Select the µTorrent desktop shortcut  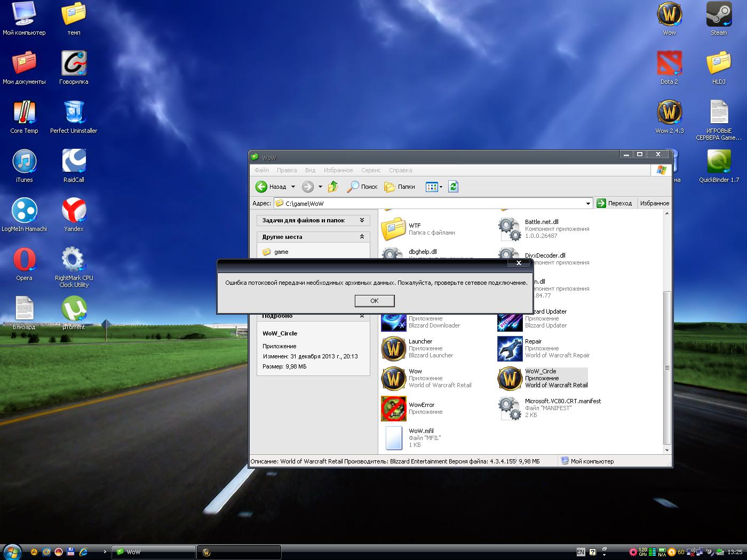click(x=74, y=313)
